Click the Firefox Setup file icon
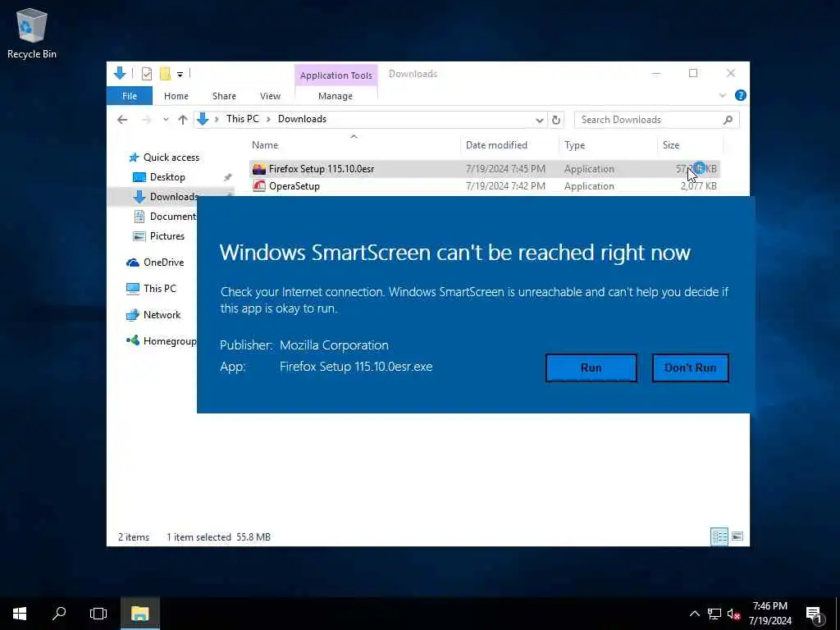Screen dimensions: 840x630 coord(259,169)
